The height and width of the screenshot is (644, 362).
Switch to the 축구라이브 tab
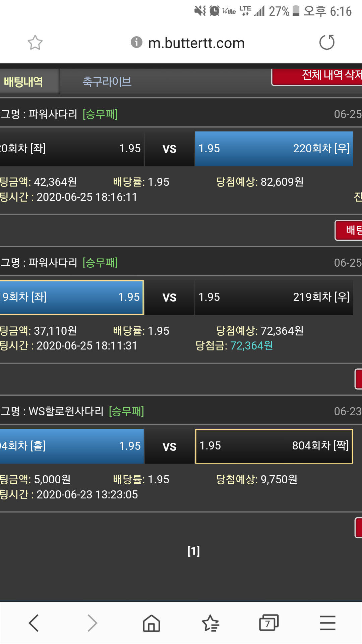tap(107, 82)
